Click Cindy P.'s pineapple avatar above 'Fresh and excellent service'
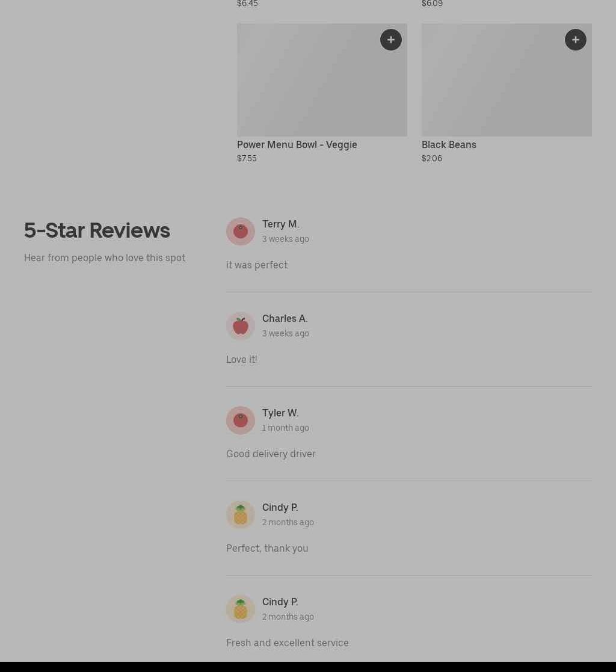The image size is (616, 672). click(241, 609)
